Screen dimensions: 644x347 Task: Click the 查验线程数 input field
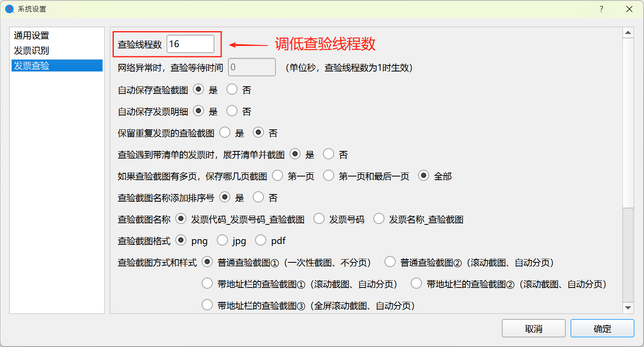190,44
